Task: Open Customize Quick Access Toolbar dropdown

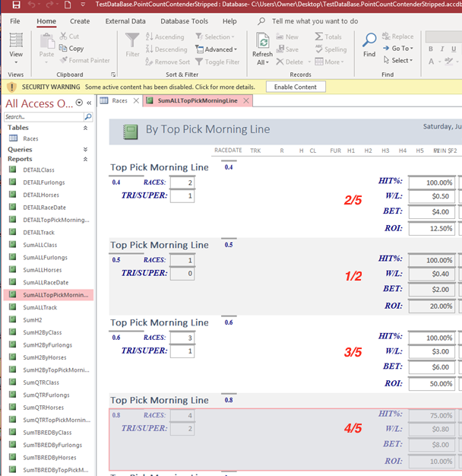Action: (x=83, y=5)
